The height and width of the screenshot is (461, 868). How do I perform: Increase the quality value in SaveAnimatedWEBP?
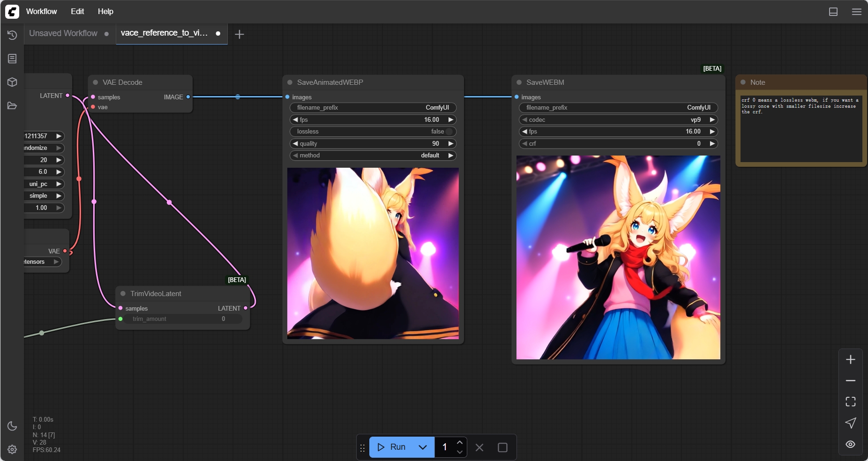[450, 144]
